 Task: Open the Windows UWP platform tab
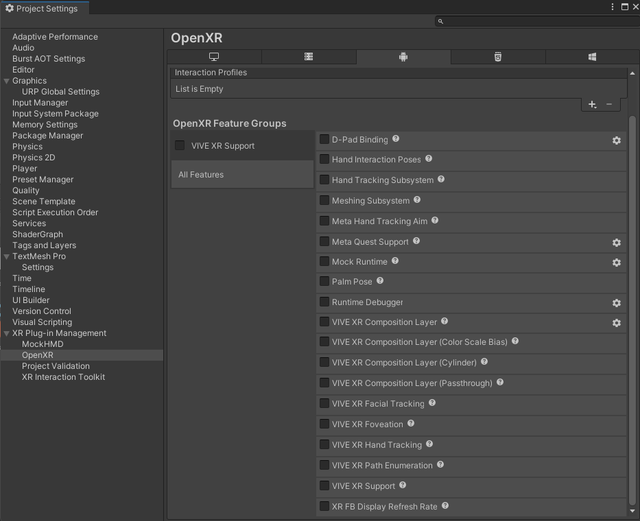point(592,57)
